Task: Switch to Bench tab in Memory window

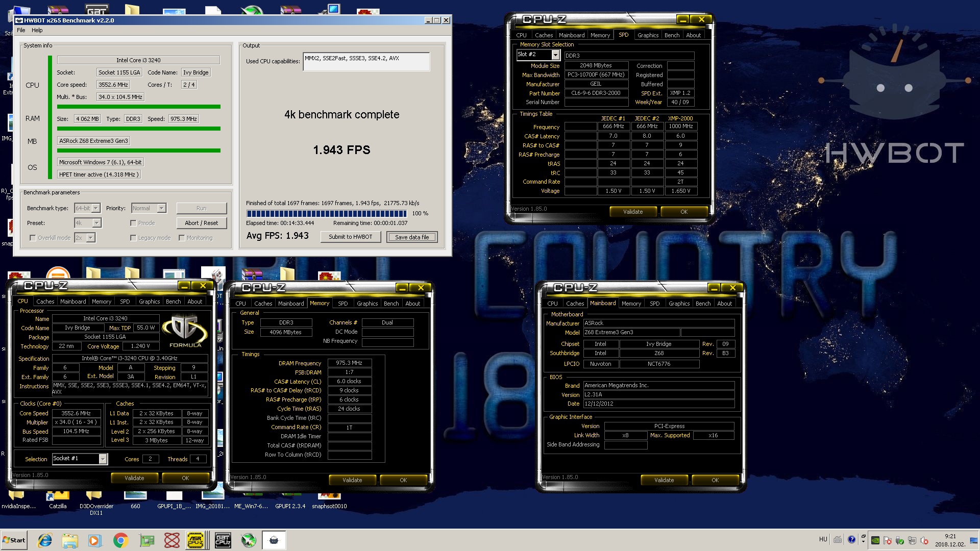Action: (x=391, y=304)
